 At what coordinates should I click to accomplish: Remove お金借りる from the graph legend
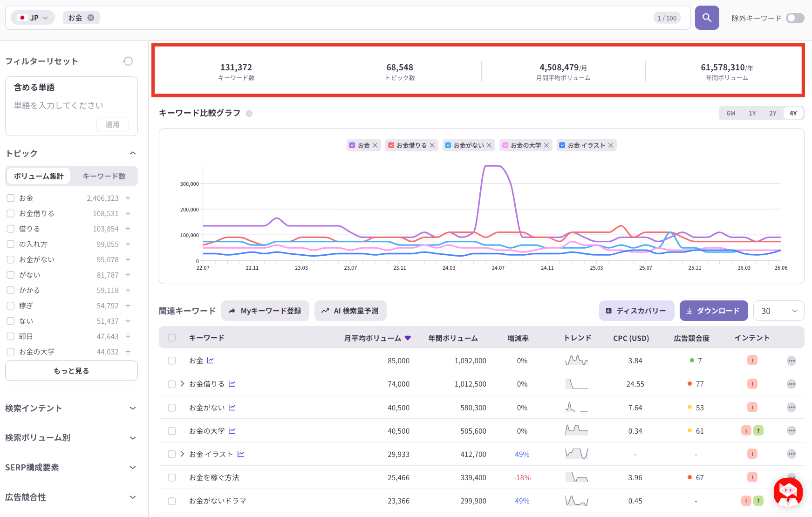click(x=432, y=145)
